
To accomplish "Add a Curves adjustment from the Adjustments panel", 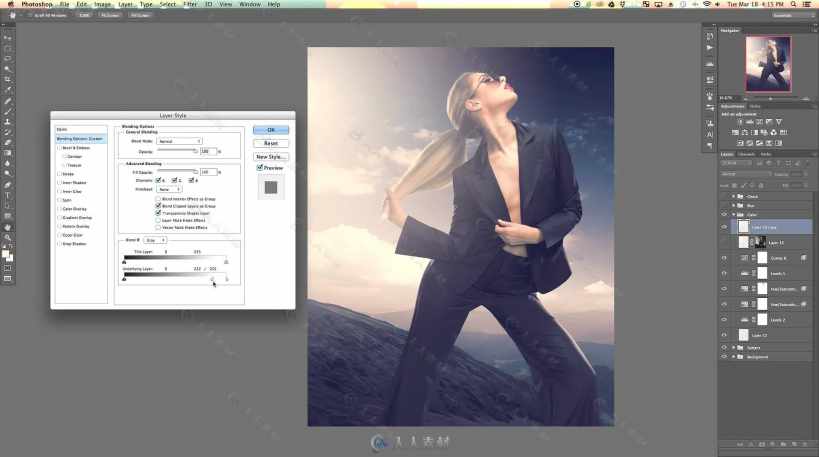I will pyautogui.click(x=759, y=122).
